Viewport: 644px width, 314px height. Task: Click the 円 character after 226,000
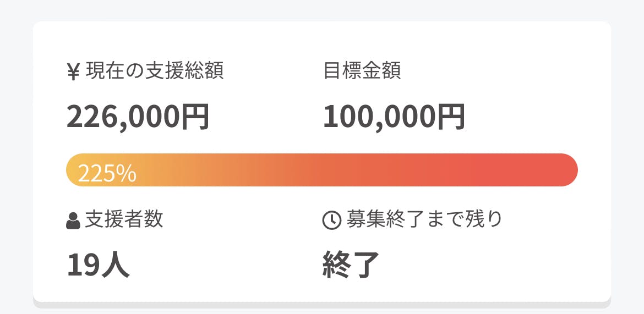[x=194, y=117]
